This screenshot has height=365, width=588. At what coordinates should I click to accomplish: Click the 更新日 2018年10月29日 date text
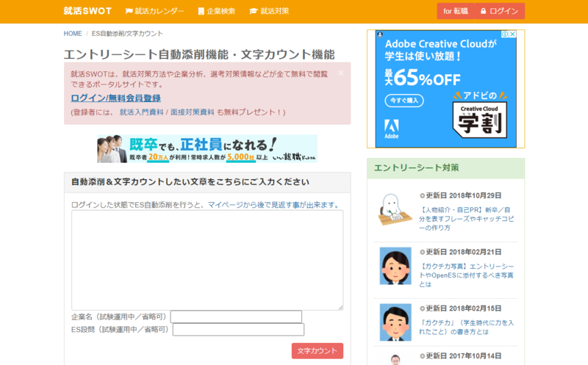461,195
